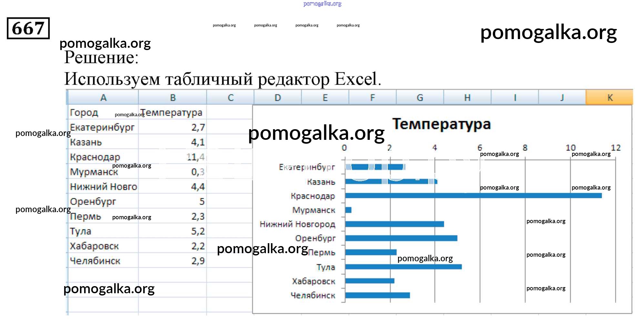This screenshot has width=644, height=321.
Task: Click the chart title Температура
Action: tap(441, 124)
